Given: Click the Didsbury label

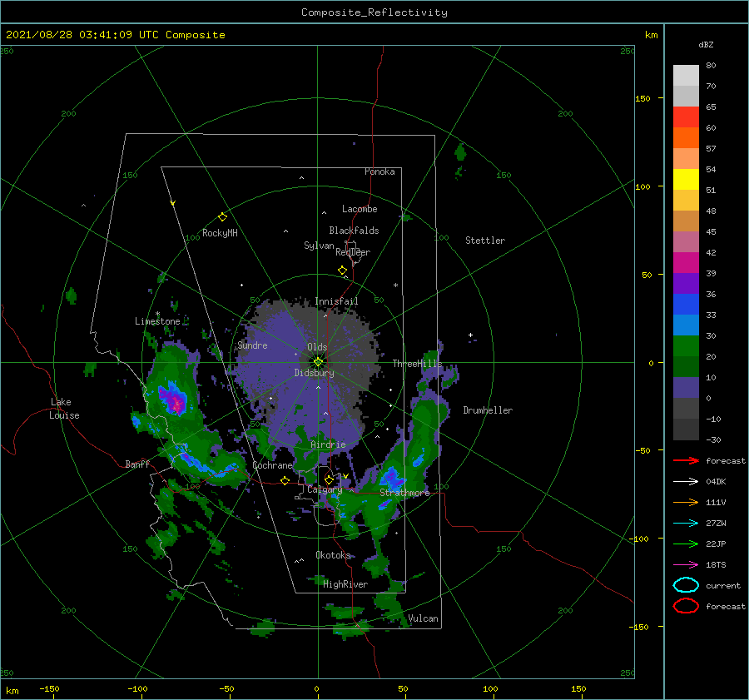Looking at the screenshot, I should 314,373.
